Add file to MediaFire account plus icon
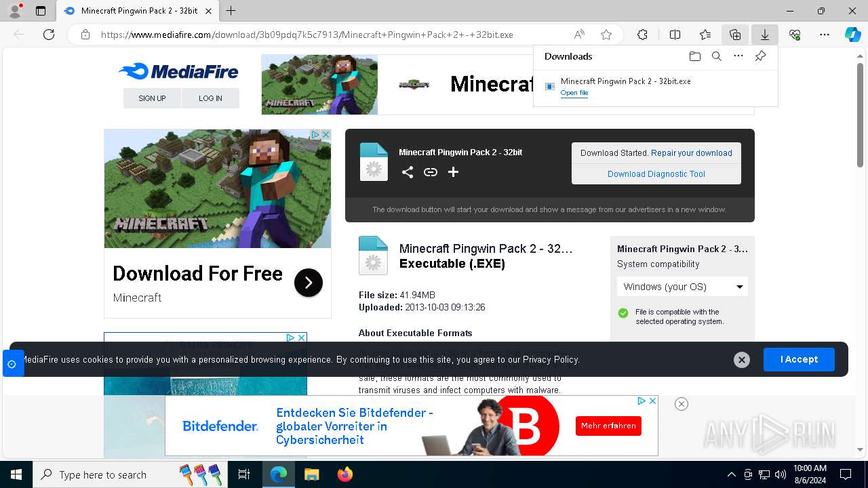 pyautogui.click(x=454, y=172)
